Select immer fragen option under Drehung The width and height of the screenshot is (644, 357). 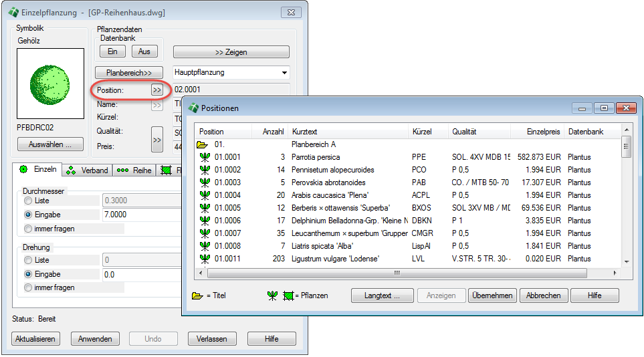[27, 287]
